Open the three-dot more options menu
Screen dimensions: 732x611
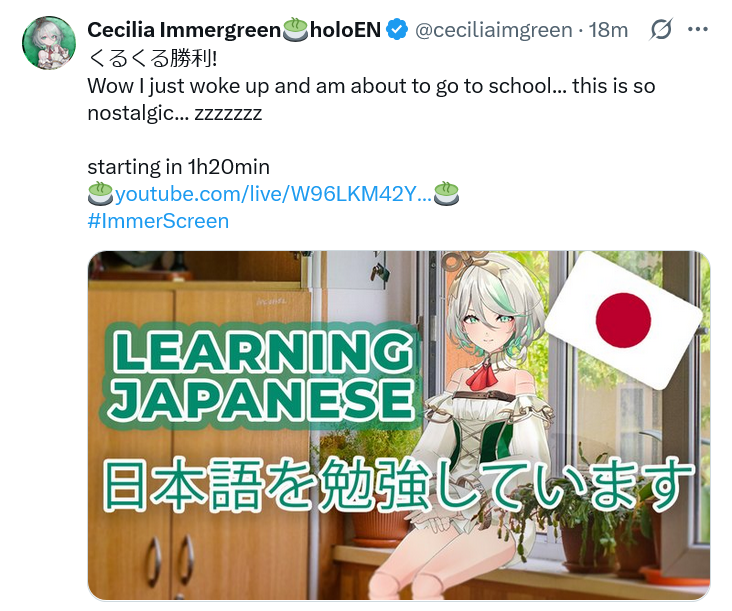pyautogui.click(x=698, y=29)
